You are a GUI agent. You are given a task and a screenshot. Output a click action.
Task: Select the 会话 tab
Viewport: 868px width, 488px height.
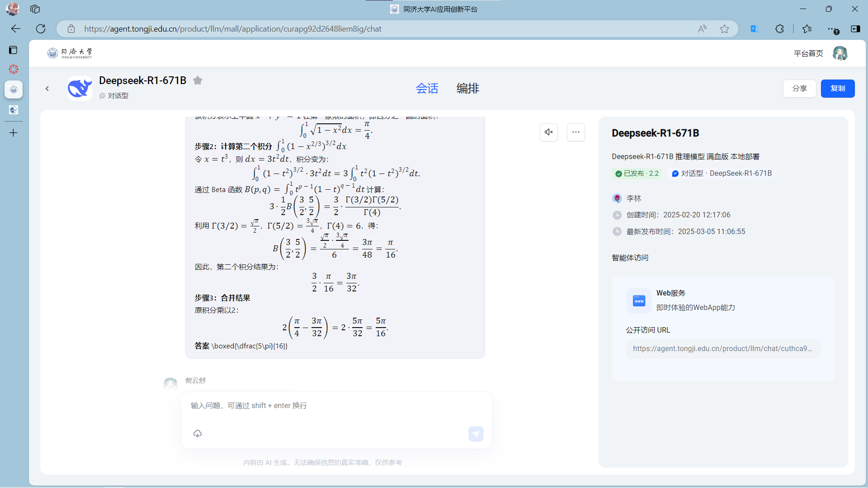427,89
